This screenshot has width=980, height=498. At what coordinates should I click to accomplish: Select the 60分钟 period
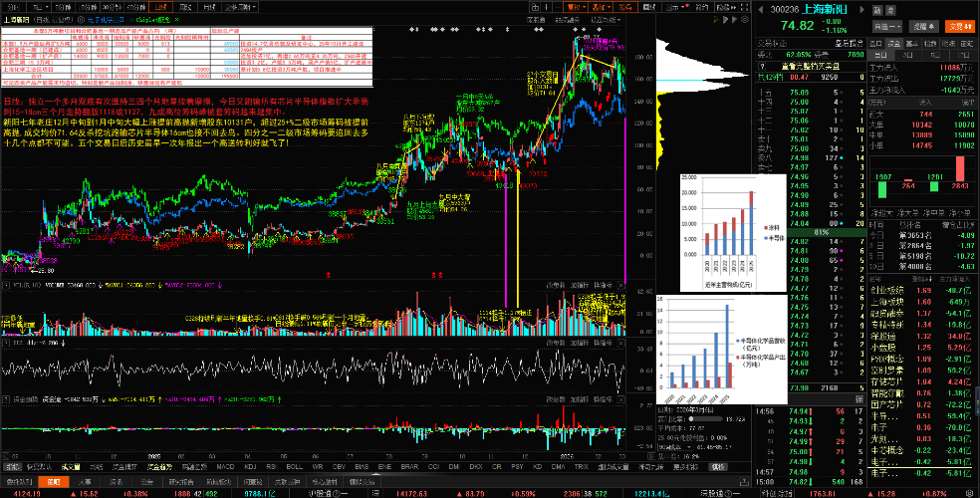[x=136, y=7]
